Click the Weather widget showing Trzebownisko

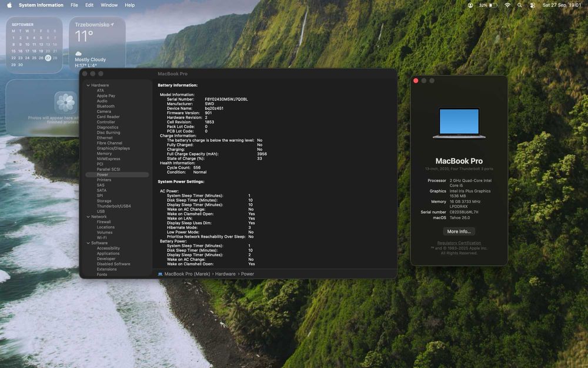pos(97,42)
